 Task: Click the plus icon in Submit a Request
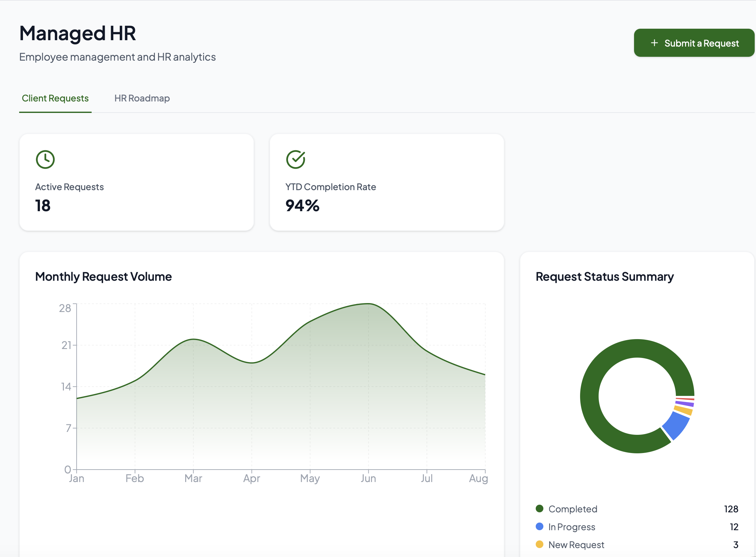click(x=654, y=43)
